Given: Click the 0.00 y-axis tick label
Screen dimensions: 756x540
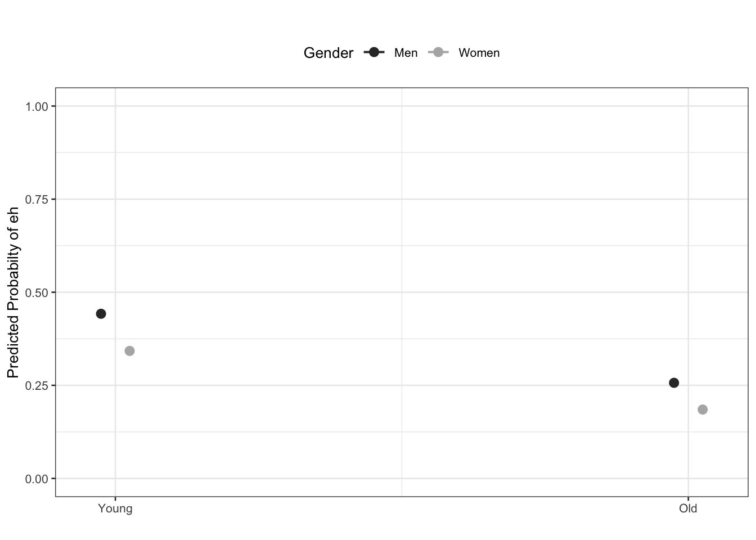Looking at the screenshot, I should [x=37, y=479].
